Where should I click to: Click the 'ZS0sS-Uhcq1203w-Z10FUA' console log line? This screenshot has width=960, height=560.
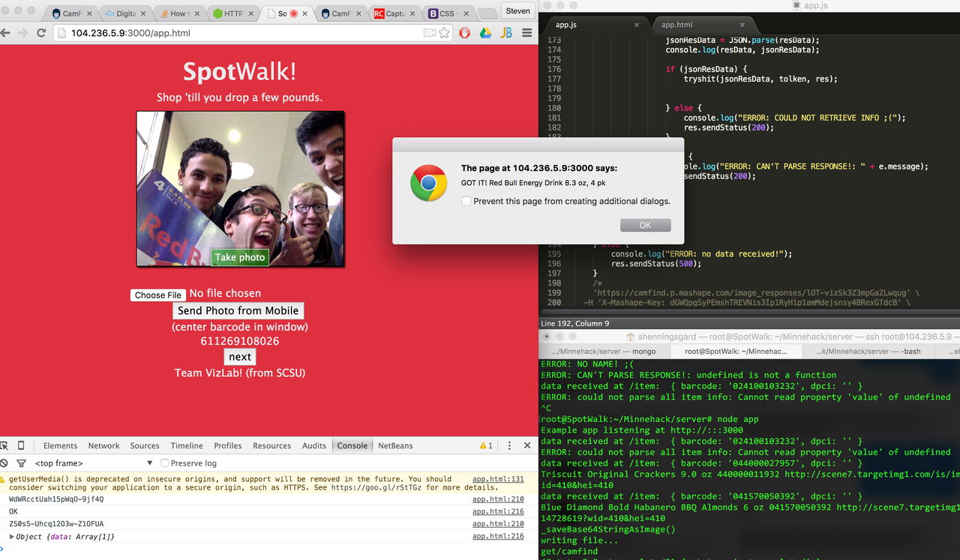[x=56, y=524]
